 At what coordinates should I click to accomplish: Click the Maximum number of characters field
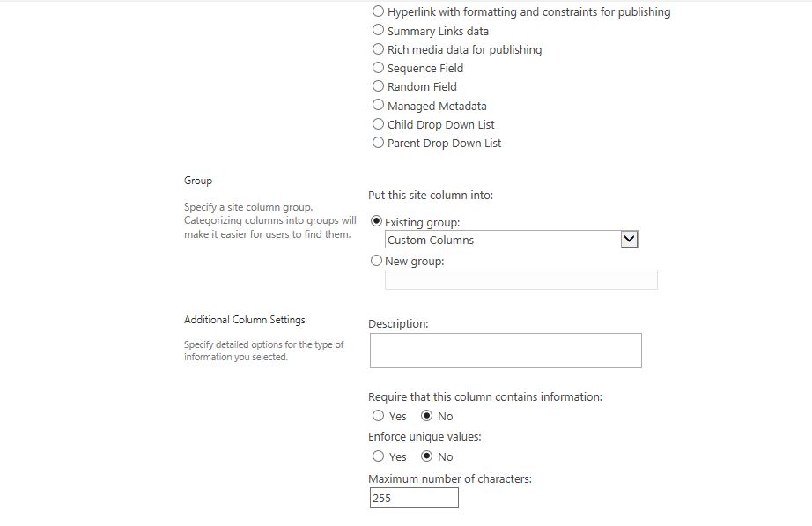click(414, 498)
